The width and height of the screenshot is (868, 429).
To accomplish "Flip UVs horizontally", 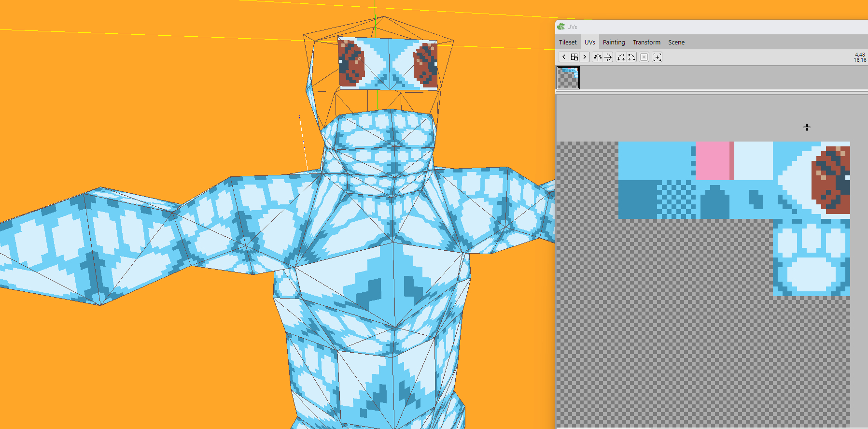I will coord(598,57).
